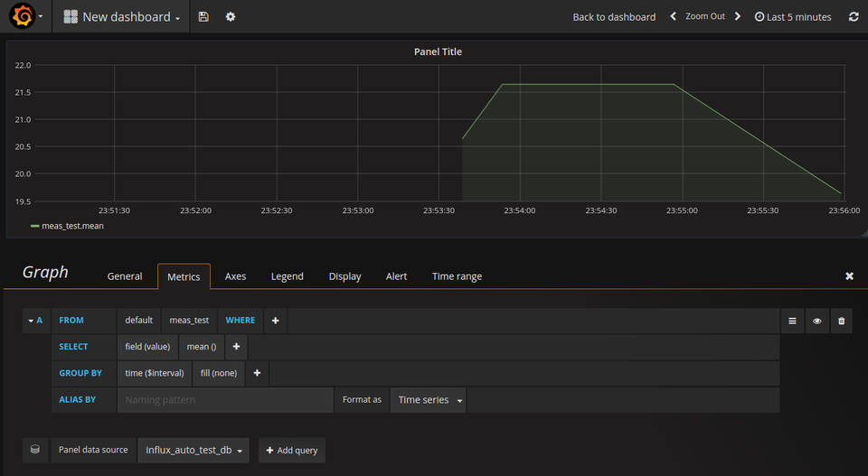Switch to the Alert tab
The width and height of the screenshot is (868, 476).
click(396, 276)
